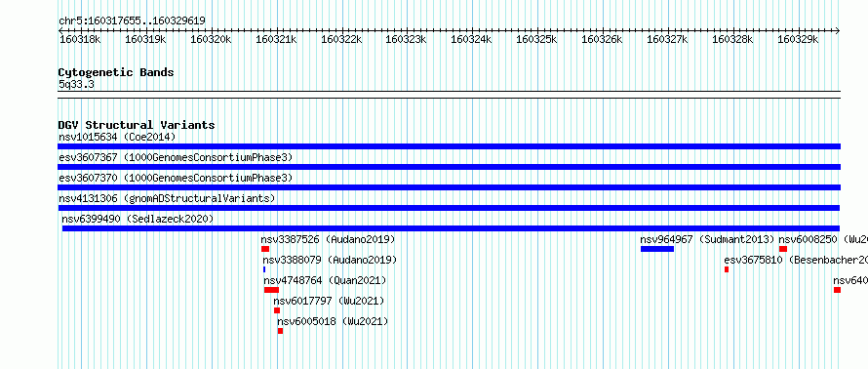Open nsv4748764 (Quan2021) label
This screenshot has height=369, width=868.
(325, 280)
